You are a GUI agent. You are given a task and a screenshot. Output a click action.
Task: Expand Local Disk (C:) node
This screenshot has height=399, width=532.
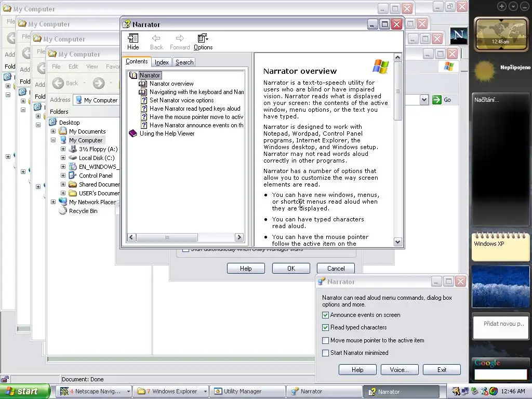pos(63,158)
